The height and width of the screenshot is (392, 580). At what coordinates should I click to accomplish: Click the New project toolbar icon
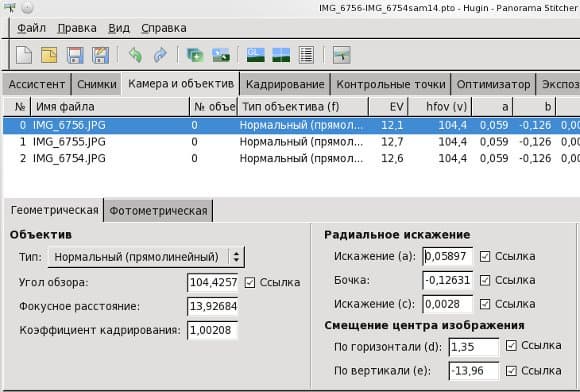pos(24,55)
